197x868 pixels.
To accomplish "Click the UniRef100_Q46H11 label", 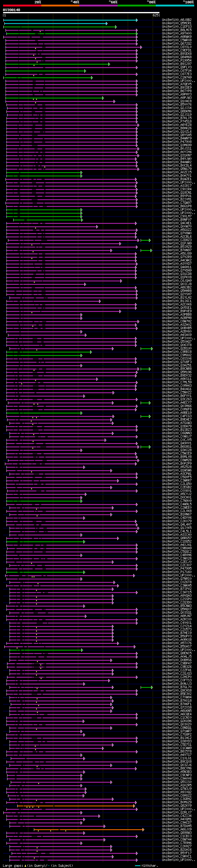I will pyautogui.click(x=177, y=267).
